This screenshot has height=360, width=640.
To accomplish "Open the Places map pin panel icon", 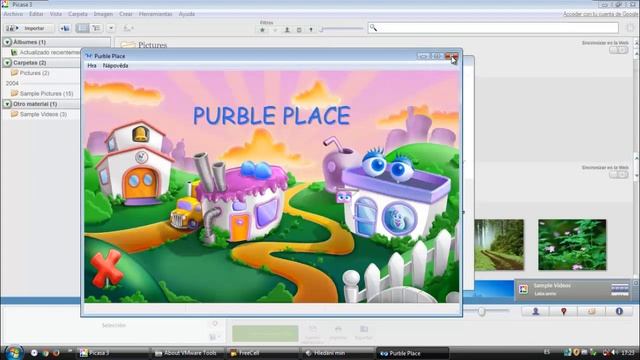I will 564,311.
